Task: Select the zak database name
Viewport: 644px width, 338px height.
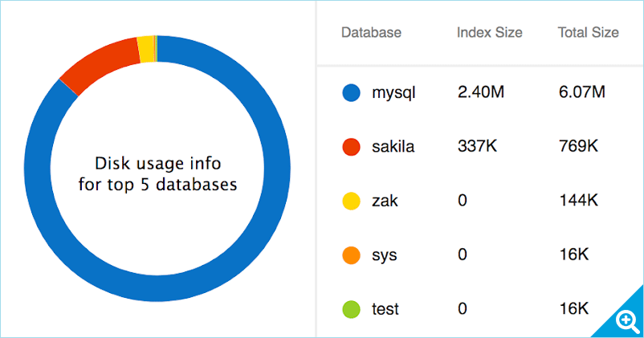Action: 385,201
